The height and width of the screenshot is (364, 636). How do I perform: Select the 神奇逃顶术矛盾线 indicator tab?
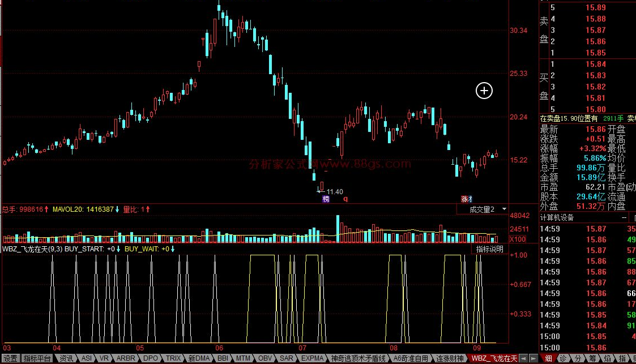coord(358,358)
